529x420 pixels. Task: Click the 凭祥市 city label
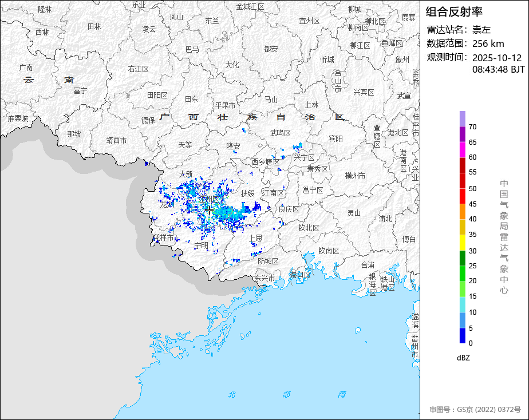coord(163,237)
